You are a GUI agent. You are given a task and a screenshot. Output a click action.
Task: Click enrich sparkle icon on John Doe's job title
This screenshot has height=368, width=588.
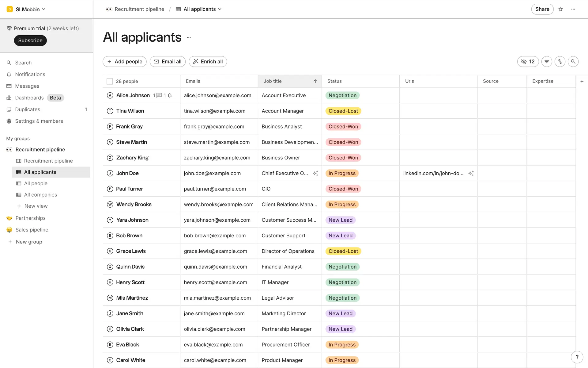(315, 173)
